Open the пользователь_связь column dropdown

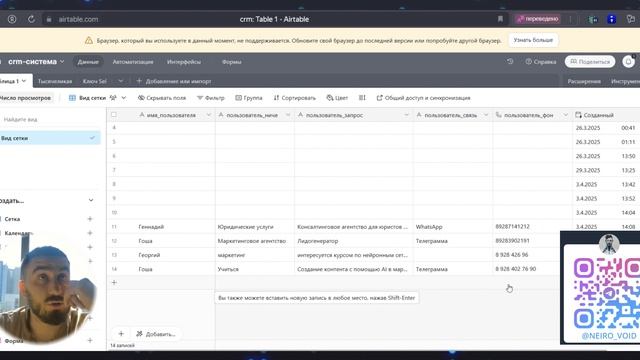click(x=486, y=115)
